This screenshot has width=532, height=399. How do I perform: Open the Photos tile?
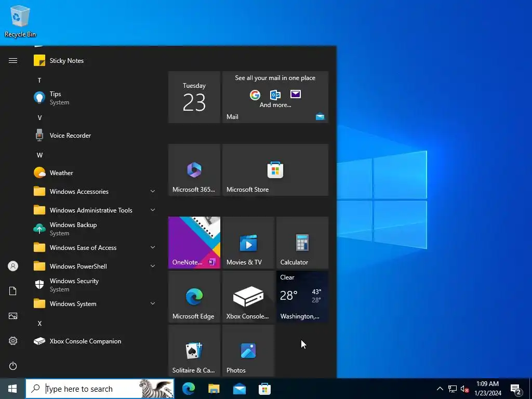[248, 351]
